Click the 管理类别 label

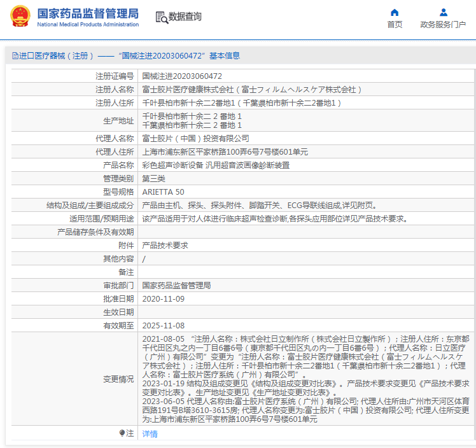118,178
